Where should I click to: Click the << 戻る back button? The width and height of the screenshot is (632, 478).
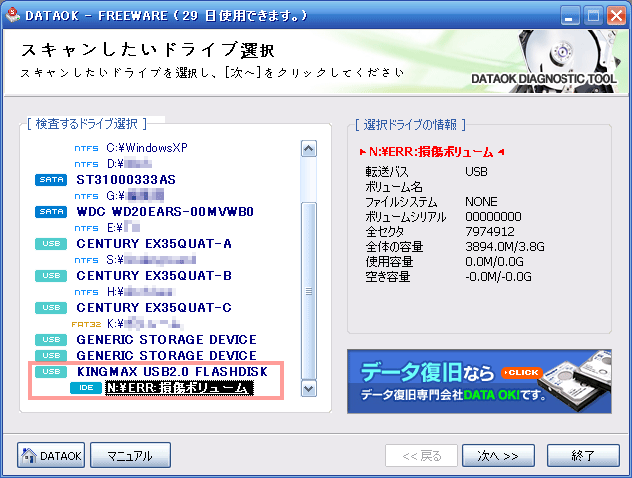pos(421,456)
